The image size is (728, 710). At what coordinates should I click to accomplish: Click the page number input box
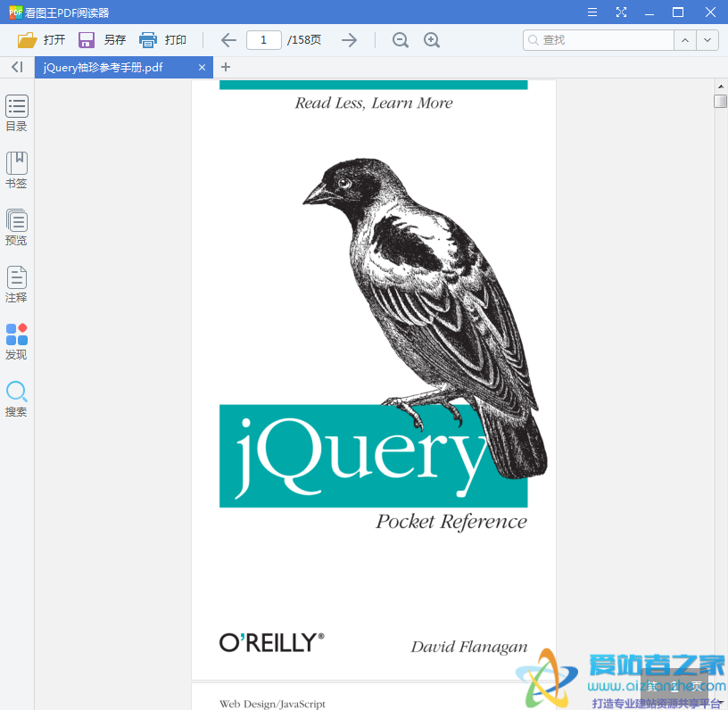(264, 40)
